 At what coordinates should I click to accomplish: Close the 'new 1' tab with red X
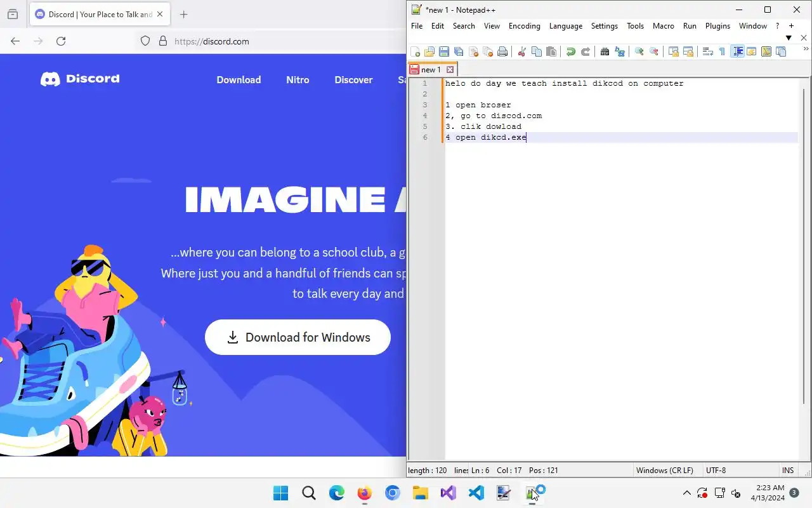pos(450,70)
